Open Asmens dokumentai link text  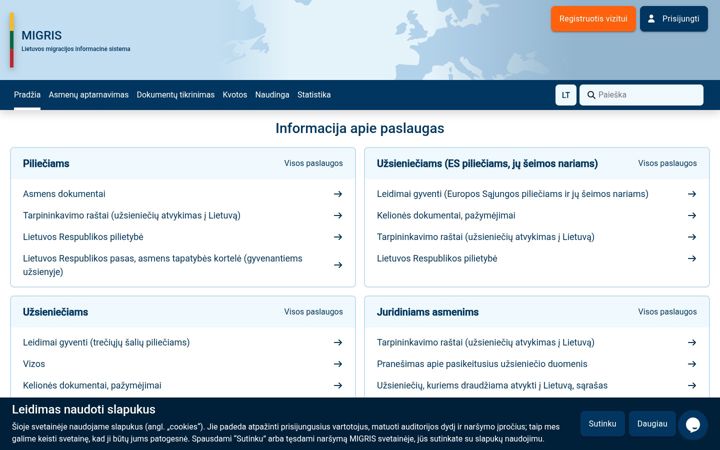click(x=64, y=194)
